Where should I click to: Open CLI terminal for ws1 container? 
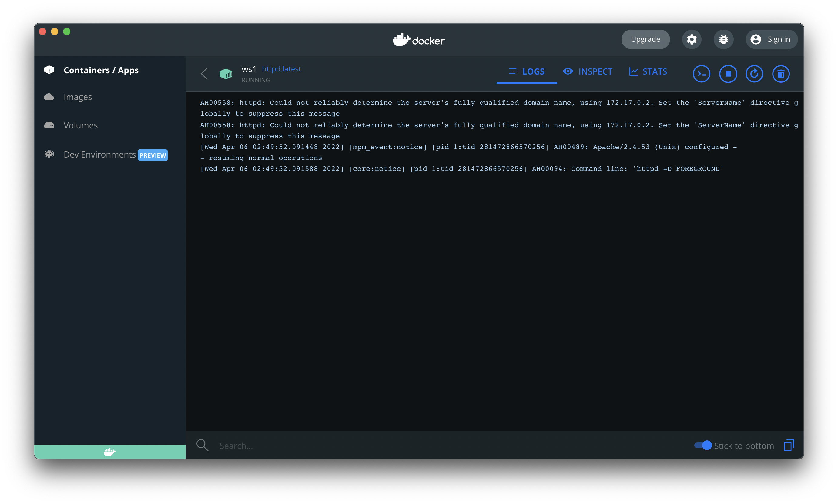(x=701, y=74)
